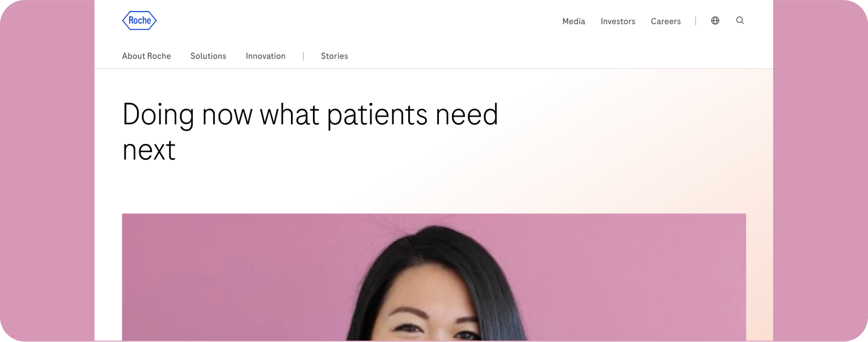Click the empty gradient area beside the headline
The width and height of the screenshot is (868, 342).
pos(630,137)
